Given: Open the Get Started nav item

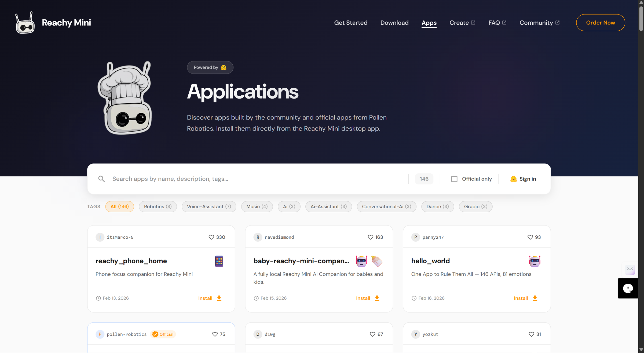Looking at the screenshot, I should pyautogui.click(x=351, y=23).
